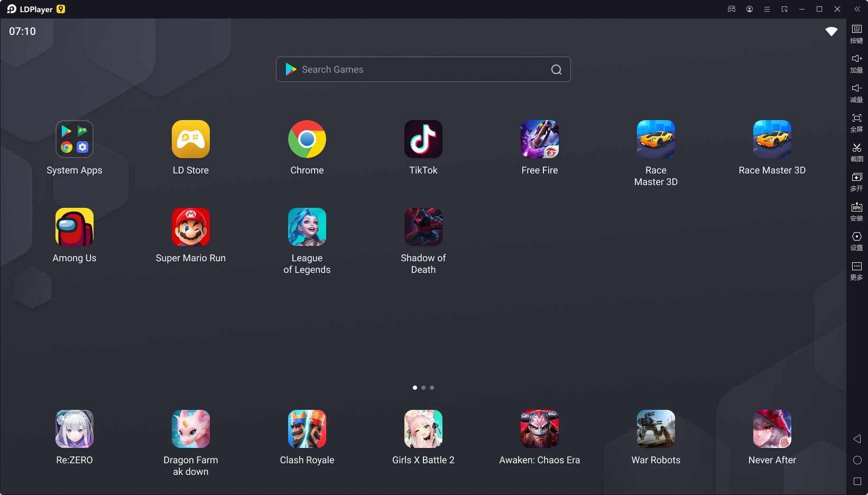Click the mini-window mode icon in title bar
The width and height of the screenshot is (868, 495).
coord(784,9)
